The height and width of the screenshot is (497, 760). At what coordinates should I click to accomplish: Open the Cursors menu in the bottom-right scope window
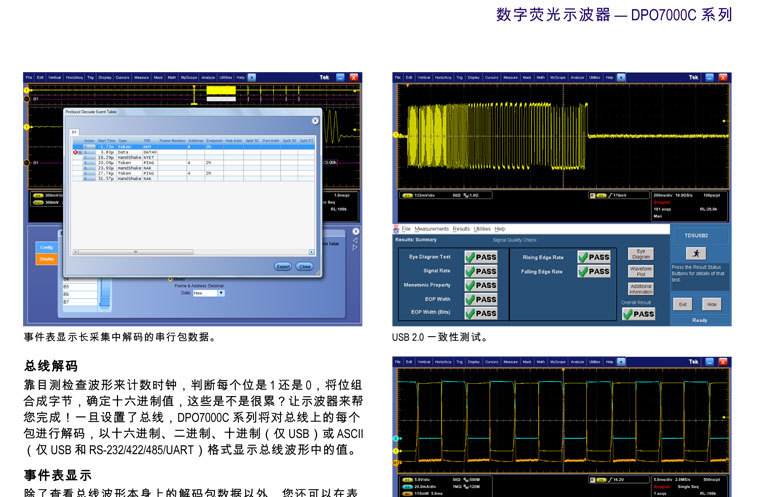[x=491, y=362]
